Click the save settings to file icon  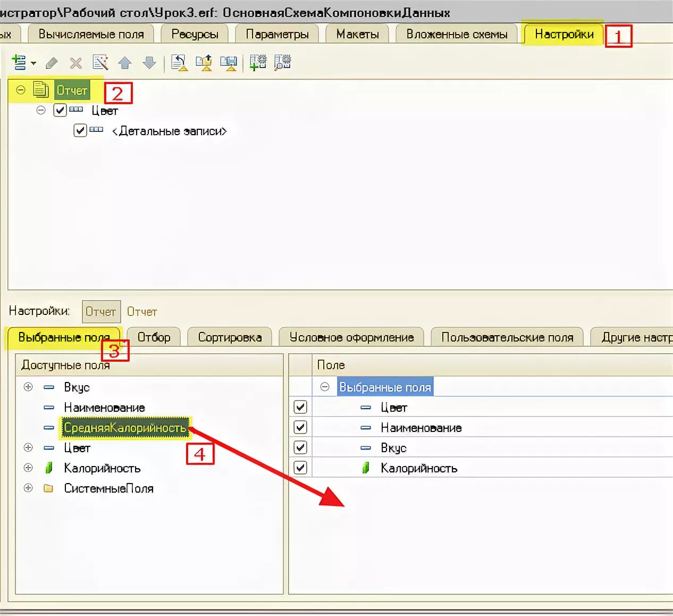(x=229, y=63)
